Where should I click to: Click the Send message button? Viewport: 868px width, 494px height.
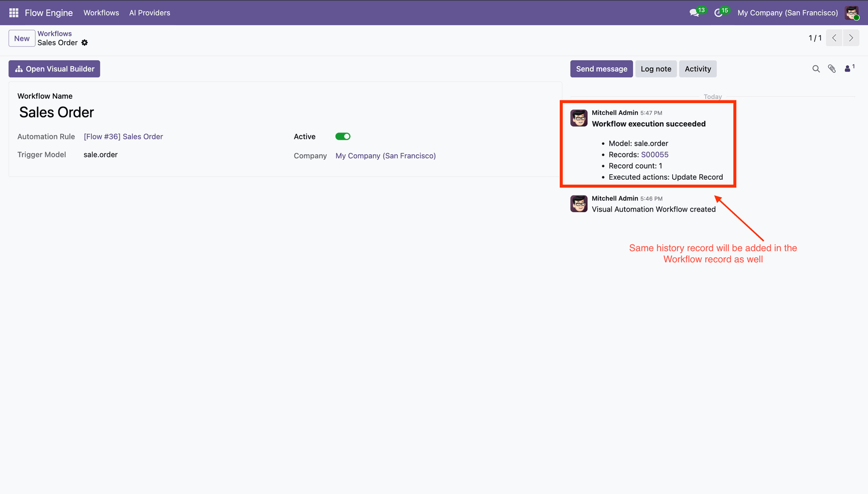click(601, 69)
